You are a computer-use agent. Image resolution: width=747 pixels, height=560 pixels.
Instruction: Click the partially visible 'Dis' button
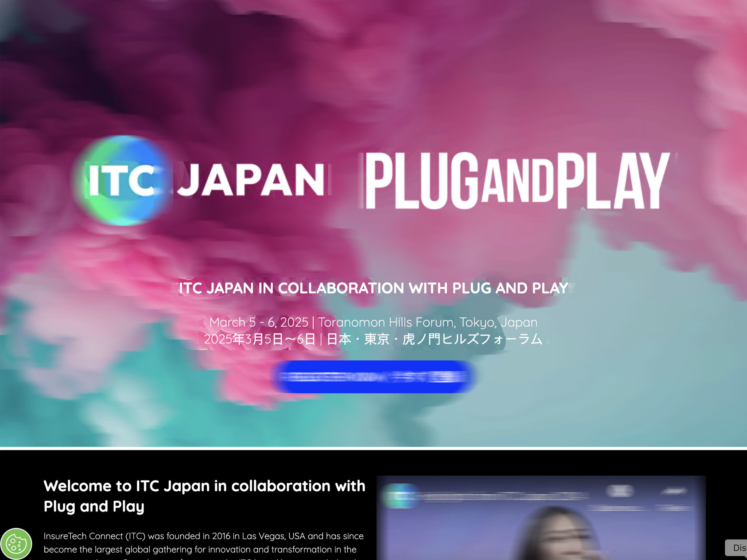pyautogui.click(x=736, y=548)
